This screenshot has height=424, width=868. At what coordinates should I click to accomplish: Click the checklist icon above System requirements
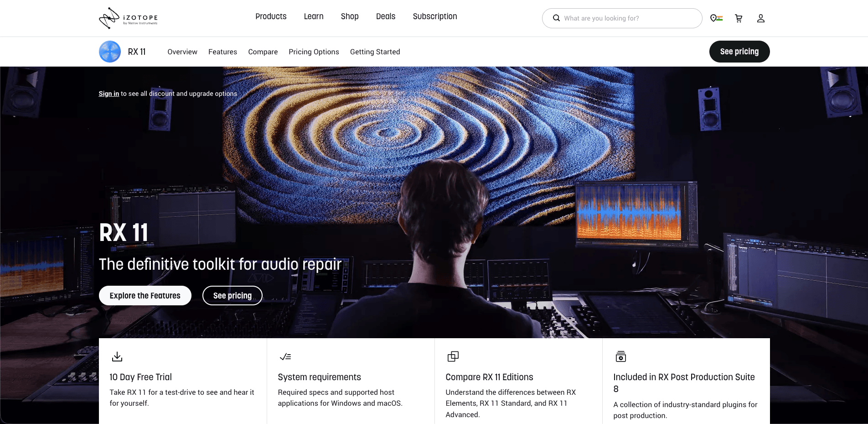[x=285, y=356]
